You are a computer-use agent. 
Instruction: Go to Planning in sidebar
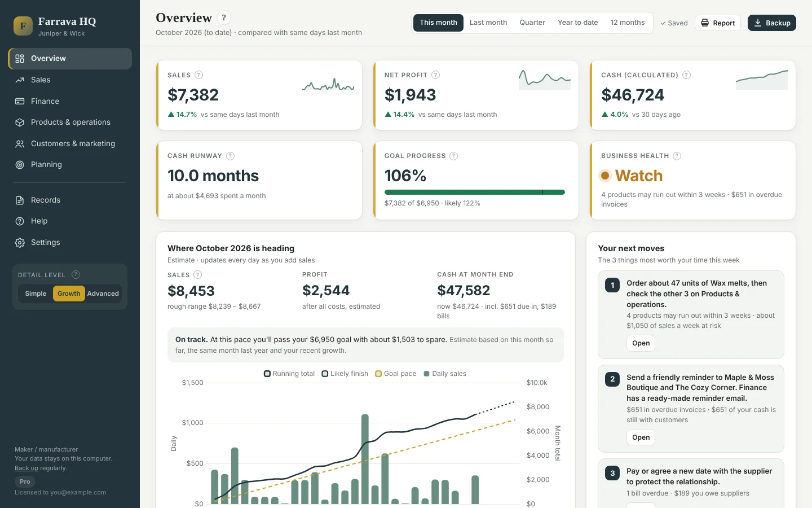coord(70,164)
